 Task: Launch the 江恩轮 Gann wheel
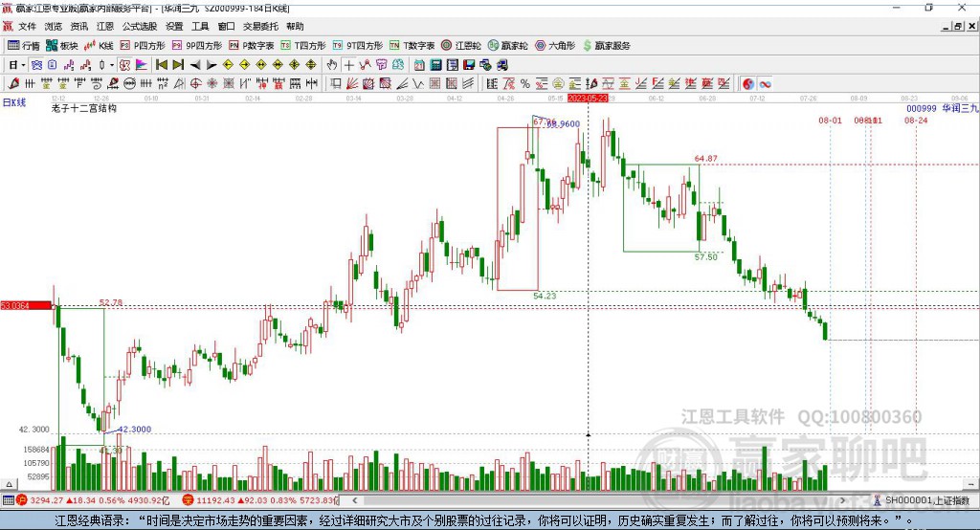[x=461, y=46]
